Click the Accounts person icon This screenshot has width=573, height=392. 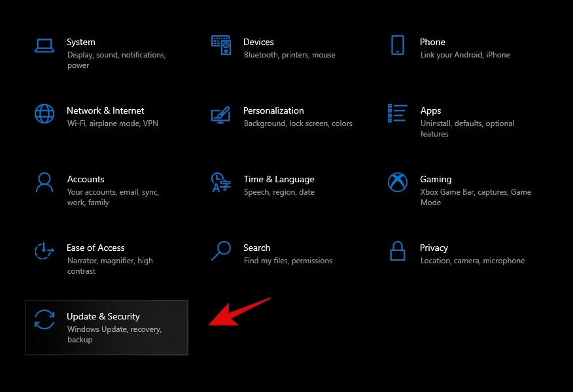point(44,182)
